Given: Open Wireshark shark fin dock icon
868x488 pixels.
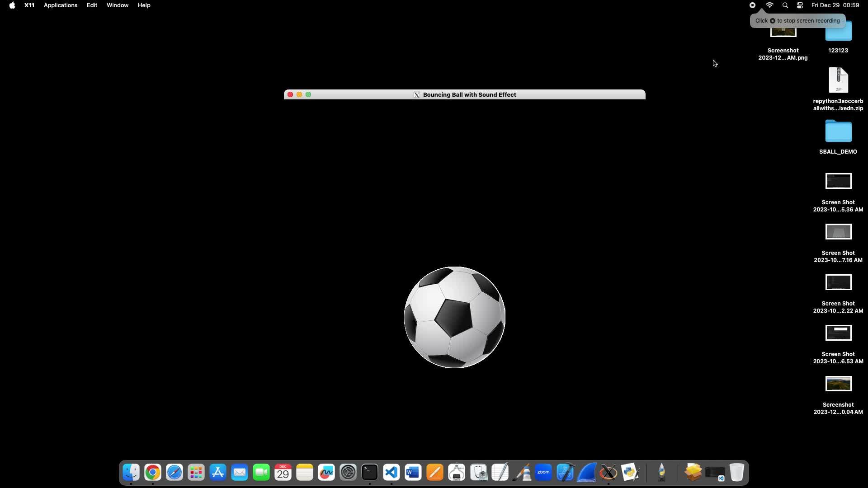Looking at the screenshot, I should coord(587,473).
